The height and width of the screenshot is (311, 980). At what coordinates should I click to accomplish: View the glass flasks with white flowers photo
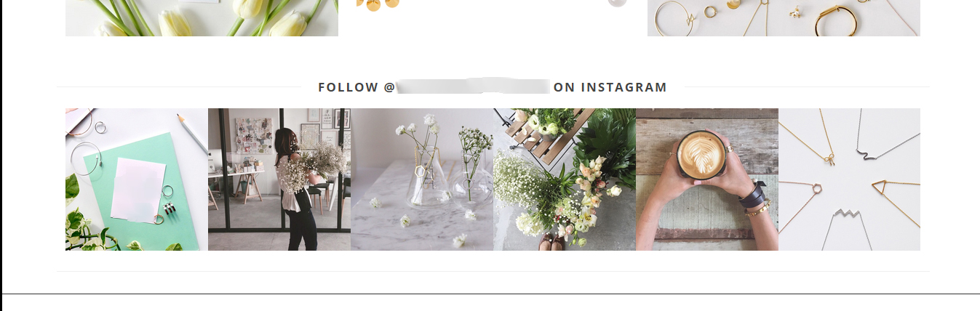pos(422,179)
